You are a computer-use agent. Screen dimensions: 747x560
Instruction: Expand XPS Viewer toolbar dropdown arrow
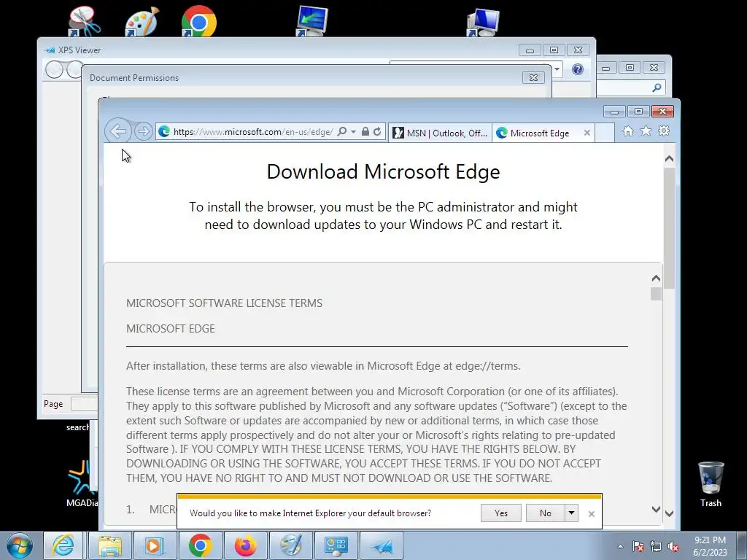pyautogui.click(x=557, y=69)
